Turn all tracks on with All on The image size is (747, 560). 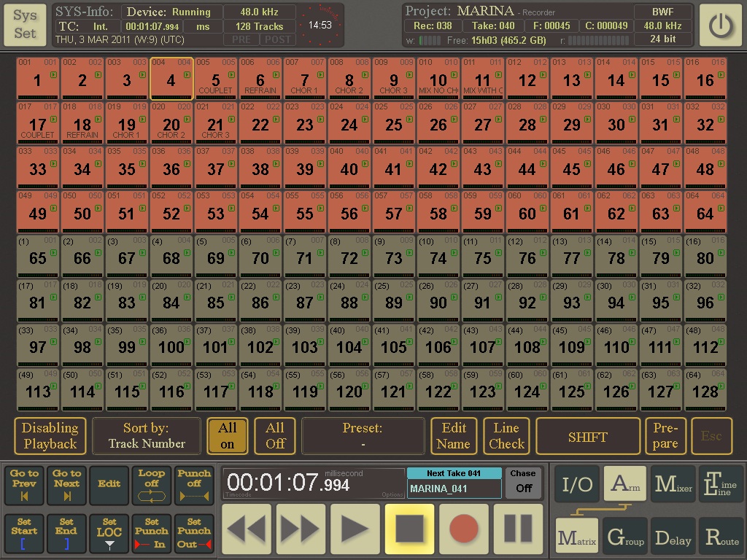click(x=228, y=436)
